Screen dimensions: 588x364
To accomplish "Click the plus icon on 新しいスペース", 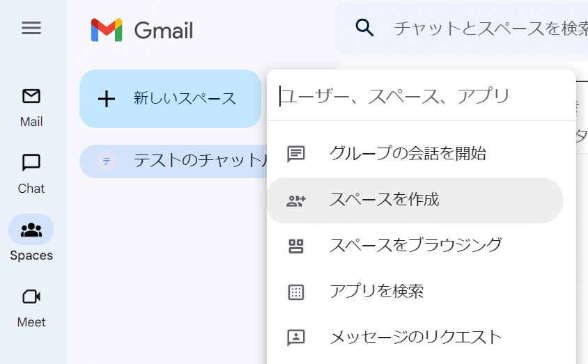I will 107,99.
